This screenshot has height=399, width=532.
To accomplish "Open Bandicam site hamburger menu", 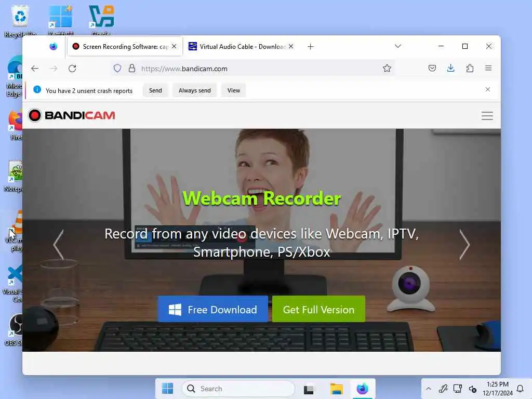I will coord(487,116).
